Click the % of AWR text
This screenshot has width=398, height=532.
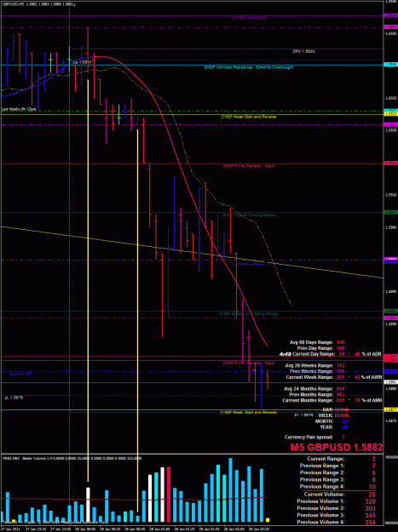[x=372, y=377]
